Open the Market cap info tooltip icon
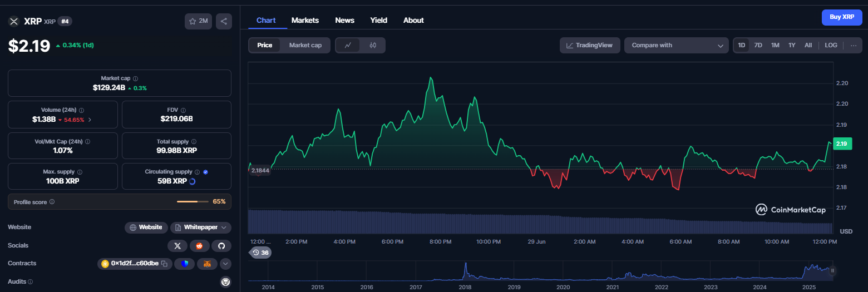The width and height of the screenshot is (868, 292). pyautogui.click(x=135, y=79)
